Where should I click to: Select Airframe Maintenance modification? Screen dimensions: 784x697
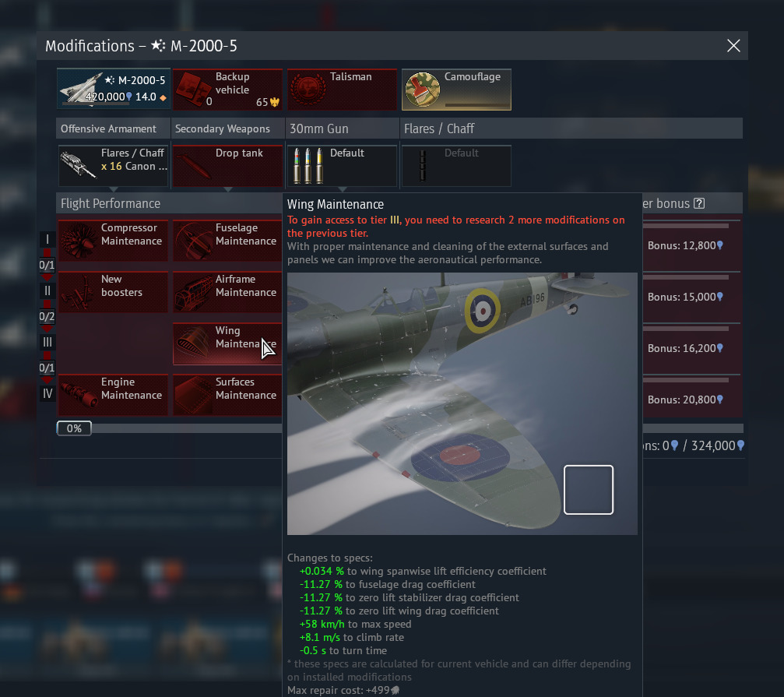(x=227, y=292)
